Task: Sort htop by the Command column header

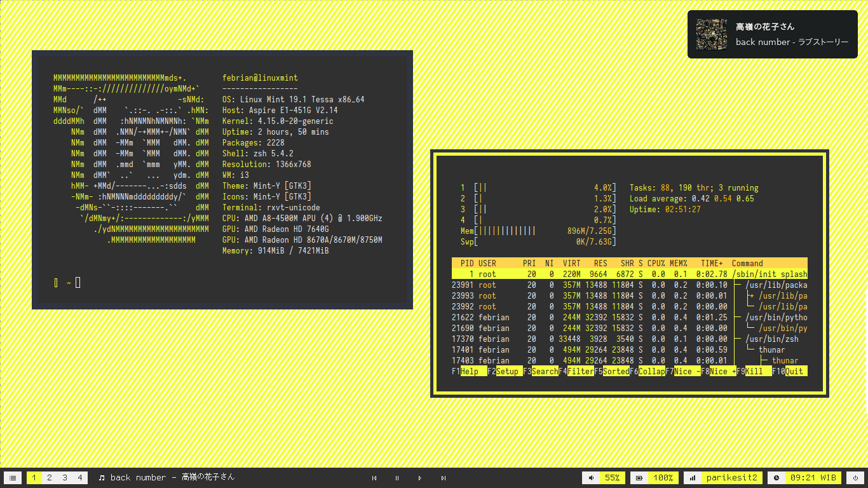Action: tap(747, 263)
